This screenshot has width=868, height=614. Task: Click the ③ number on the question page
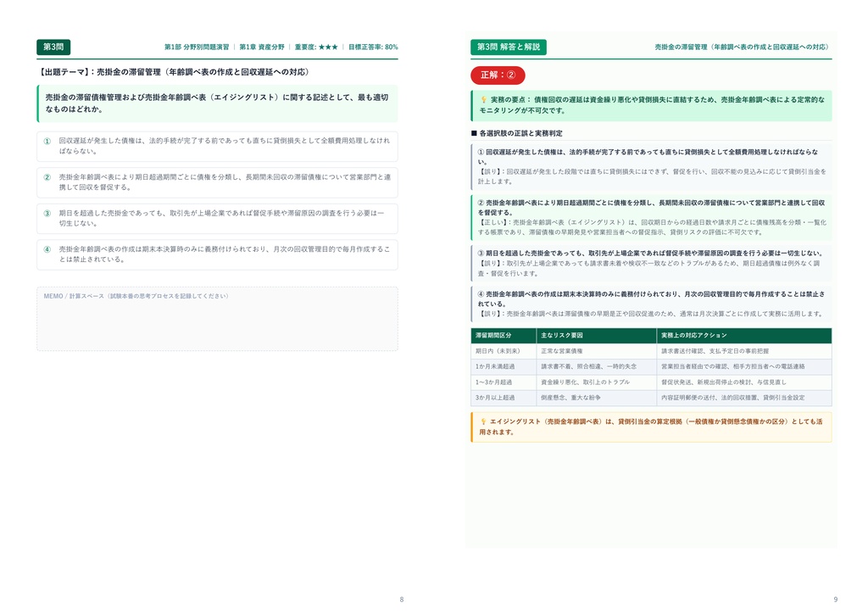click(x=47, y=213)
